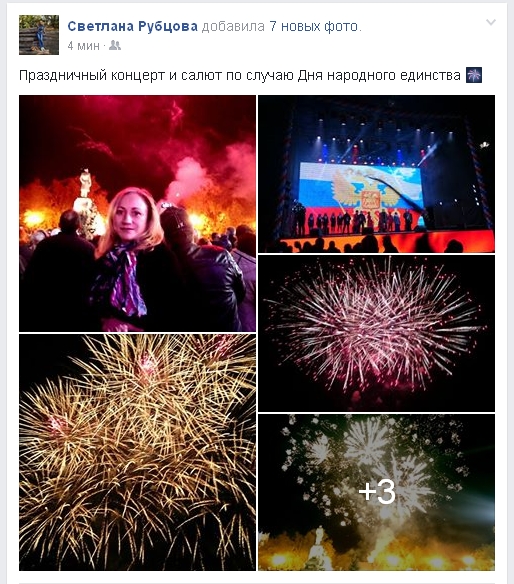The width and height of the screenshot is (514, 584).
Task: Open the selfie photo with red smoke
Action: point(137,213)
